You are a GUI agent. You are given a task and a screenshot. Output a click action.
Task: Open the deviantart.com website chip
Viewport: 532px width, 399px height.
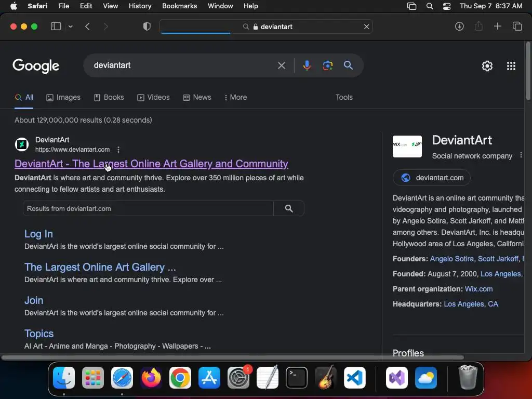point(432,178)
